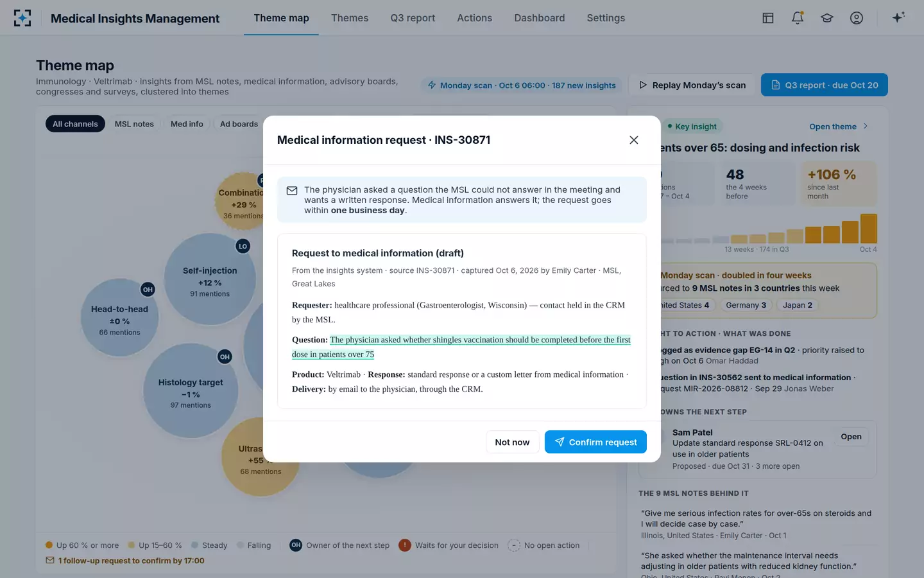
Task: Select the MSL notes filter chip
Action: [134, 124]
